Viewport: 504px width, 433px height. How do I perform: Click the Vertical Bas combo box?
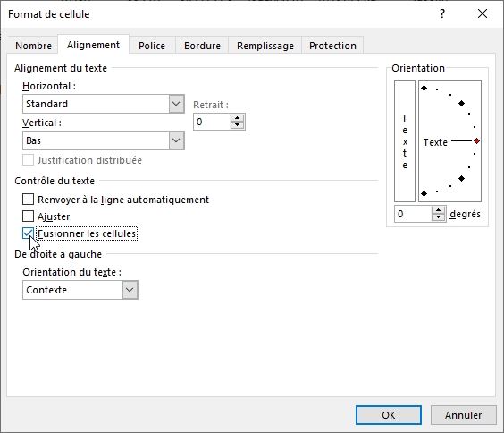[x=103, y=140]
